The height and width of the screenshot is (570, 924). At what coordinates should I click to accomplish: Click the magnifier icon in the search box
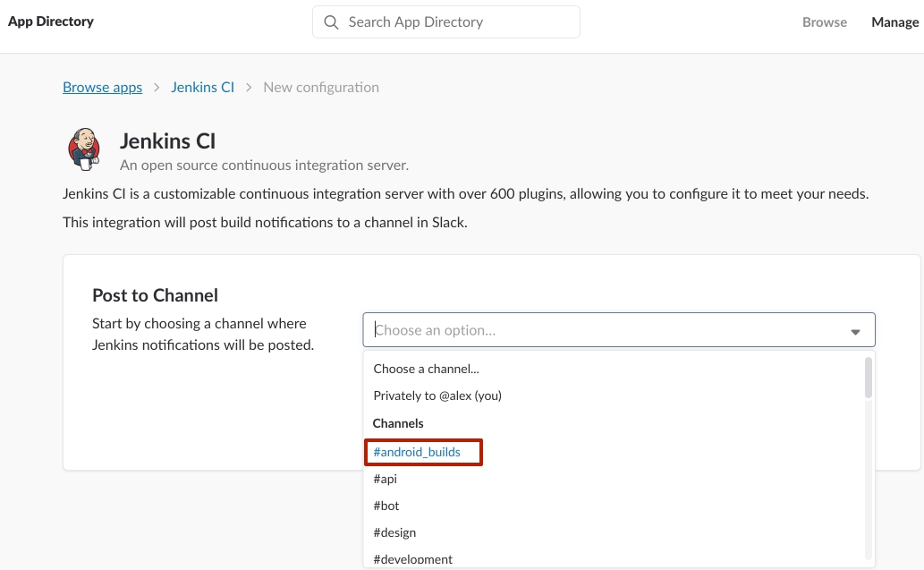(x=331, y=22)
